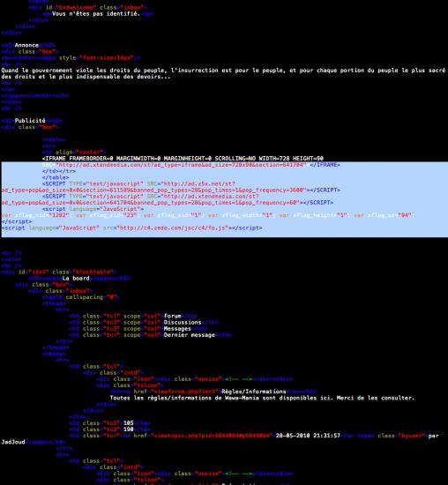The height and width of the screenshot is (485, 448).
Task: Click the highlighted ad.xtendmedia.com iframe SRC URL
Action: coord(182,165)
